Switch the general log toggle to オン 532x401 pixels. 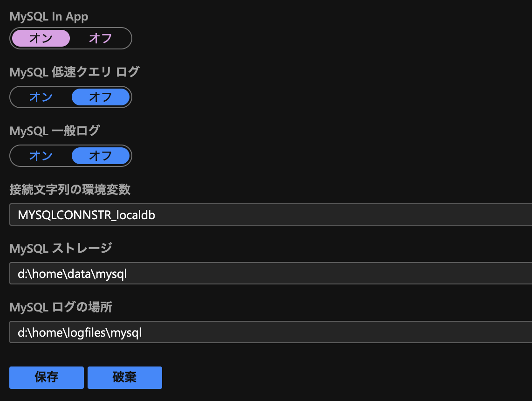click(x=41, y=156)
